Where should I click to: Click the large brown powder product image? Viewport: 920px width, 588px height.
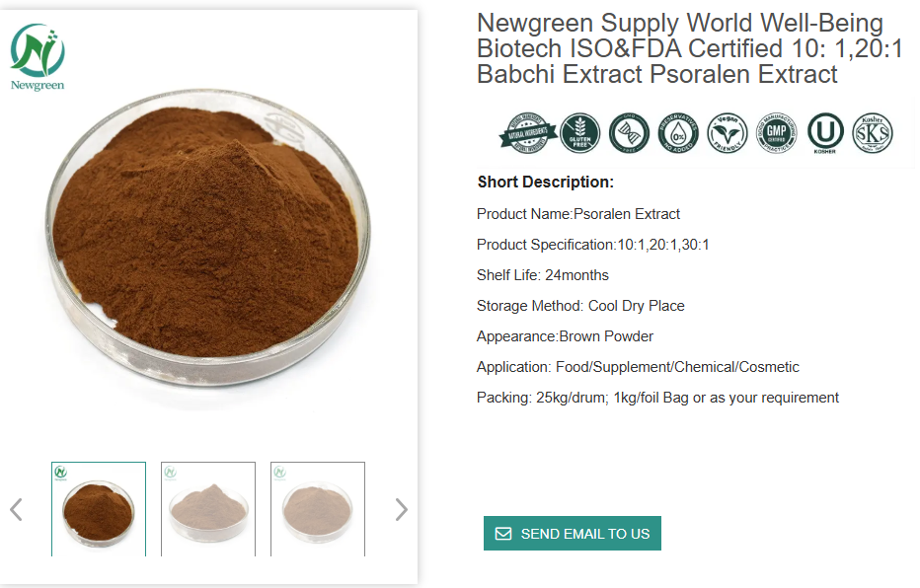click(207, 247)
